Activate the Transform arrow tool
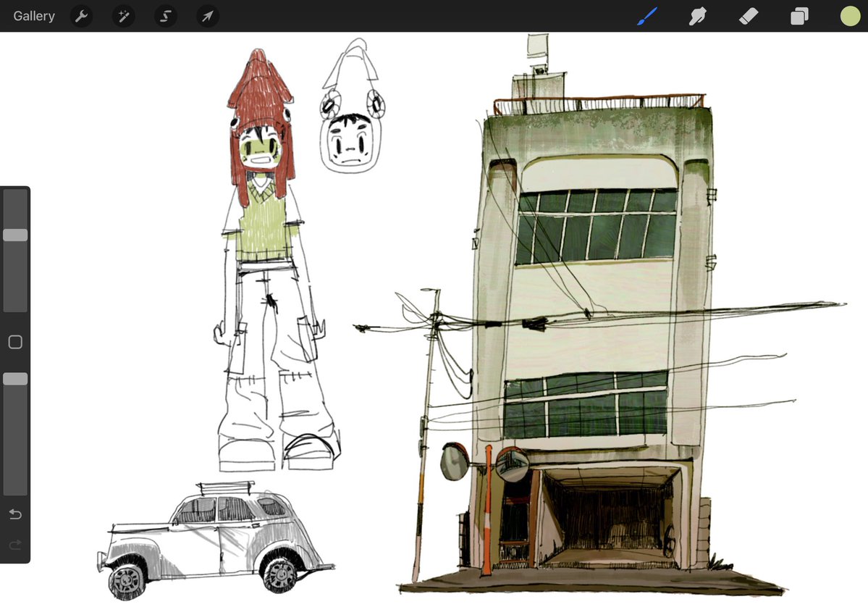Viewport: 868px width, 607px height. [x=208, y=16]
